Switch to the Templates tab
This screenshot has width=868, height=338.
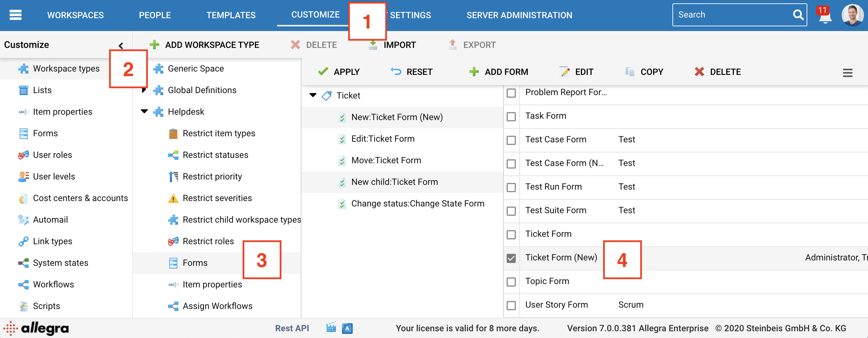[x=231, y=15]
